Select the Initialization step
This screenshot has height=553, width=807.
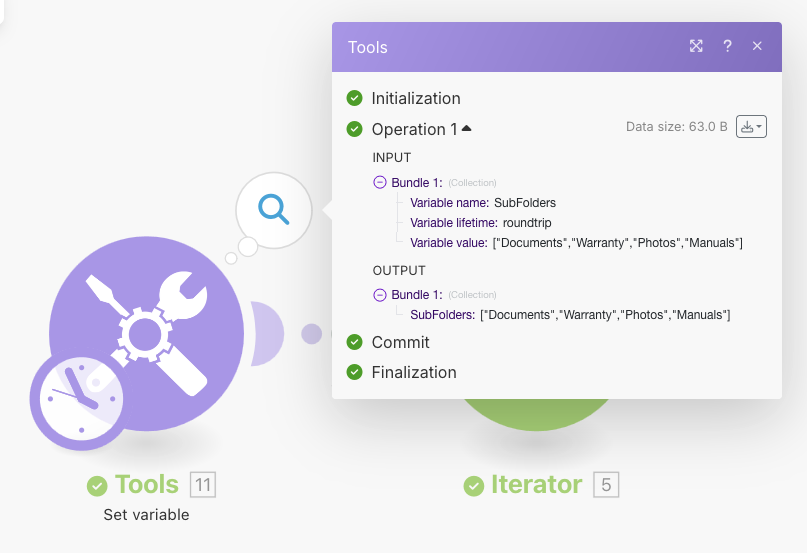(415, 98)
